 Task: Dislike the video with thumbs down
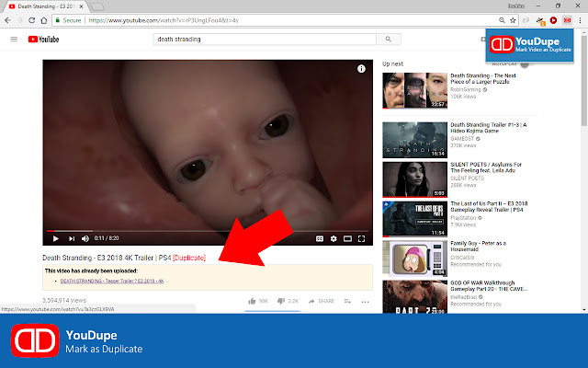[x=288, y=301]
